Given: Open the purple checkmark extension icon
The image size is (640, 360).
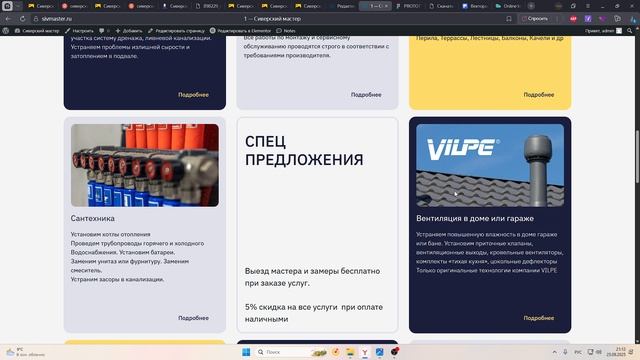Looking at the screenshot, I should click(x=588, y=19).
